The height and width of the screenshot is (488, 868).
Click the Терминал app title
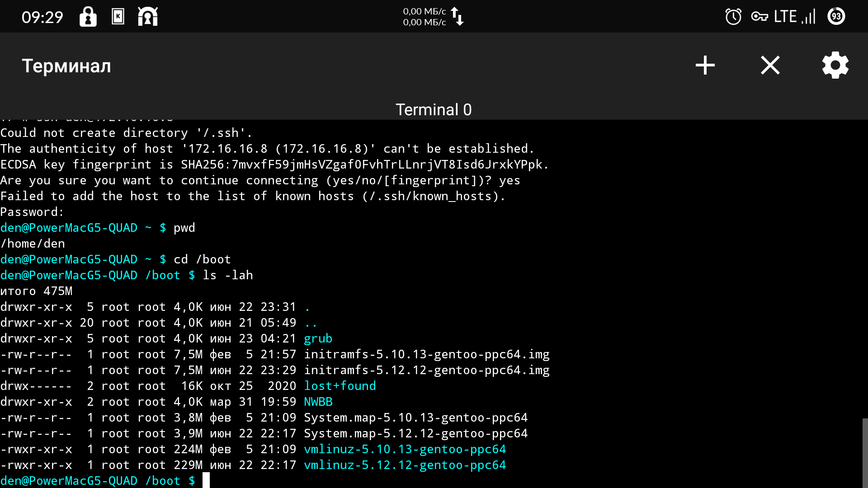pos(66,66)
